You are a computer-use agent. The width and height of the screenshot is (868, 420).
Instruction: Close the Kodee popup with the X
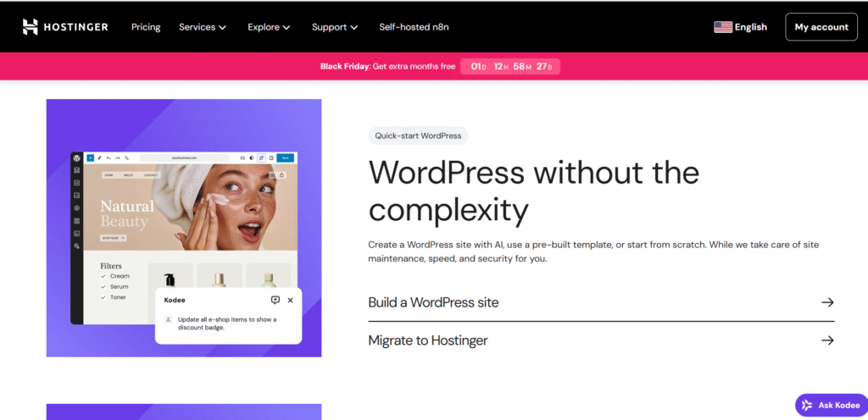tap(291, 300)
